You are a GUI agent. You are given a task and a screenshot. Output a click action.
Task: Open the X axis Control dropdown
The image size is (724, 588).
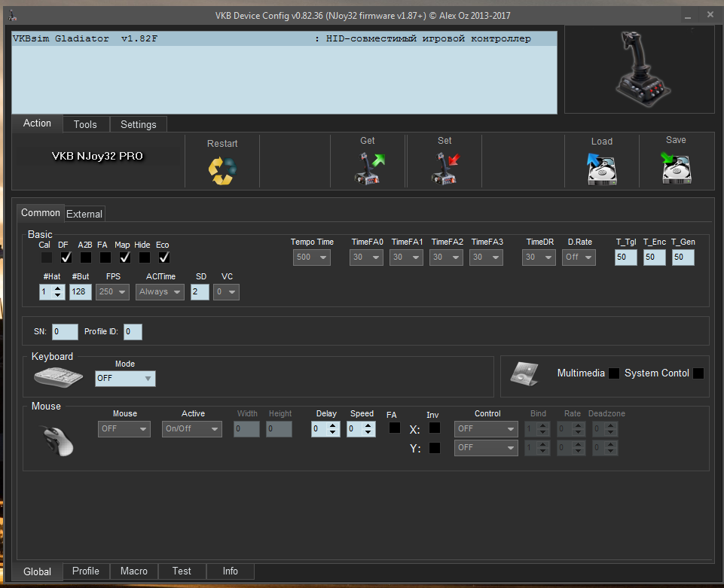click(x=486, y=429)
